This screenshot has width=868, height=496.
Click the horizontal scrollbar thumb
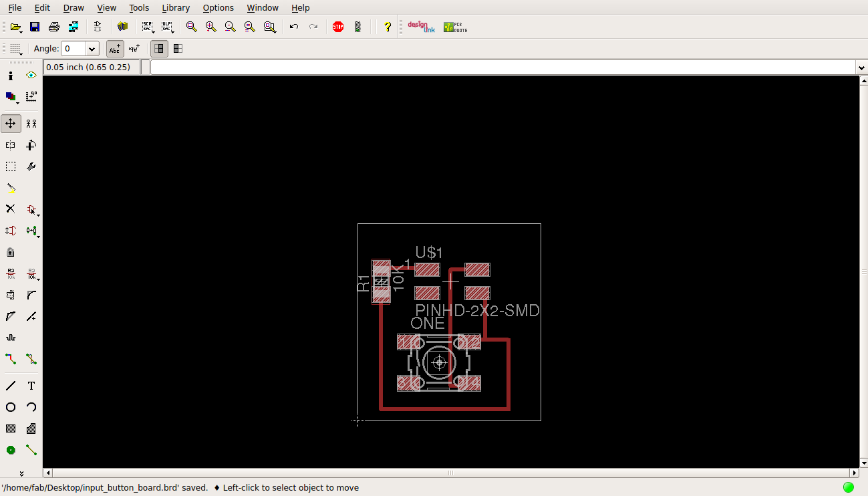(450, 473)
